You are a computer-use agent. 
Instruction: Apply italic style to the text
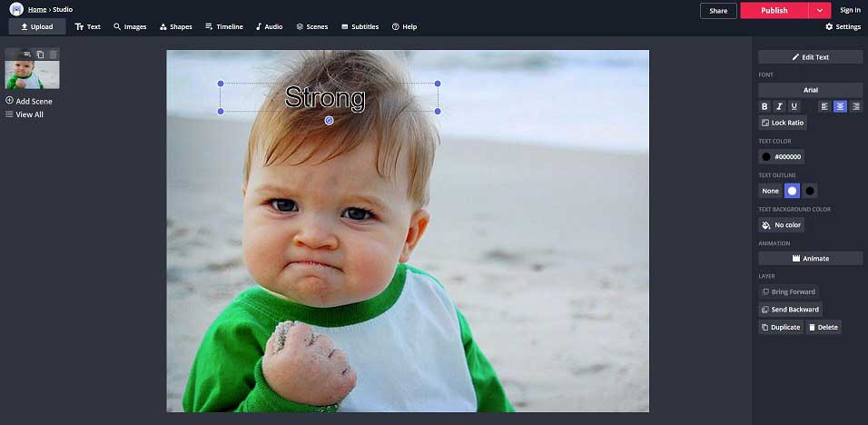pos(779,106)
